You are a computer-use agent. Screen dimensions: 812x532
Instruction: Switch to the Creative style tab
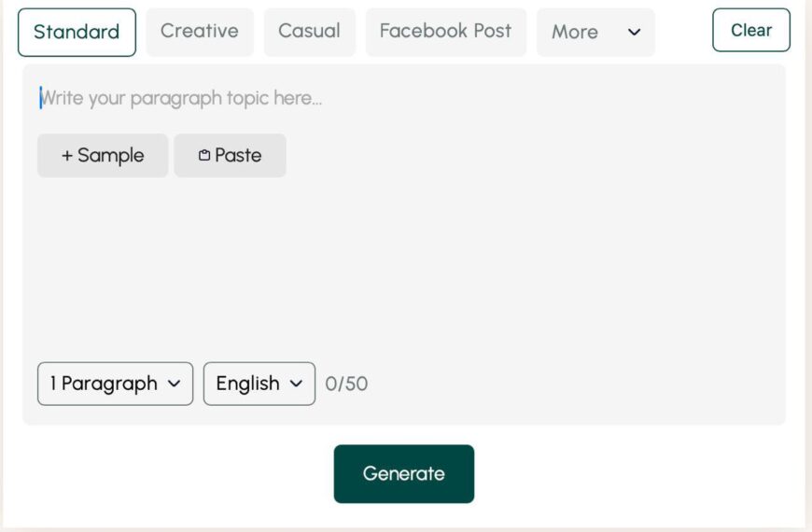pos(200,32)
